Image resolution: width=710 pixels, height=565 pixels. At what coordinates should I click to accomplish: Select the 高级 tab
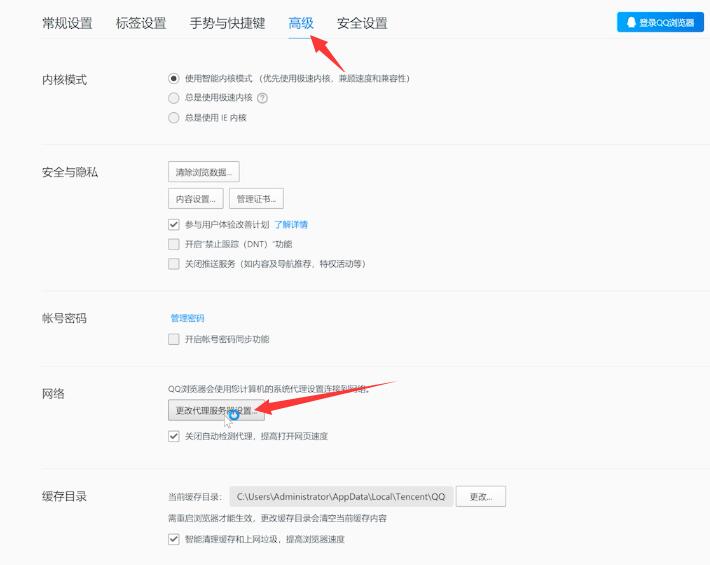point(301,23)
